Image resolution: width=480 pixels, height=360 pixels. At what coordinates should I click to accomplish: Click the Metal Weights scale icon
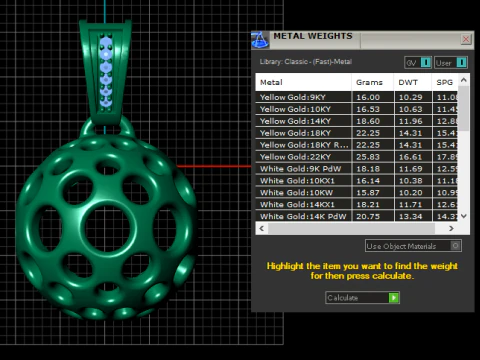point(260,40)
